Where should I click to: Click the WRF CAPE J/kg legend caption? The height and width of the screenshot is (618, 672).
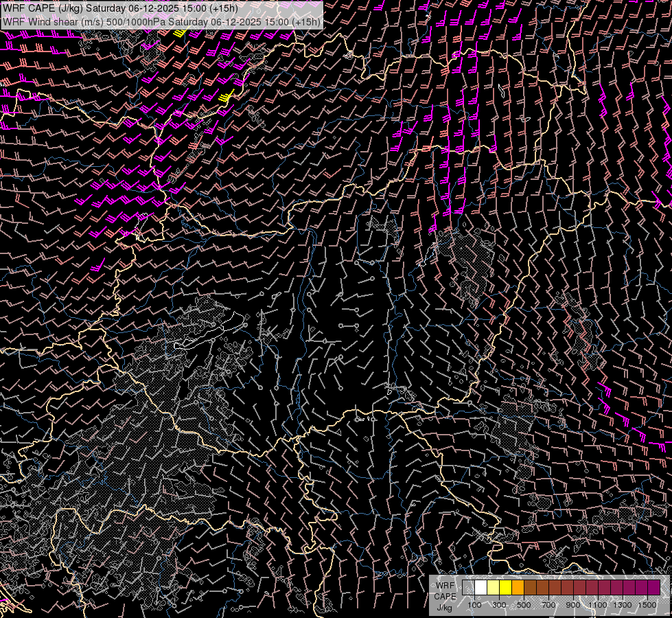coord(445,597)
